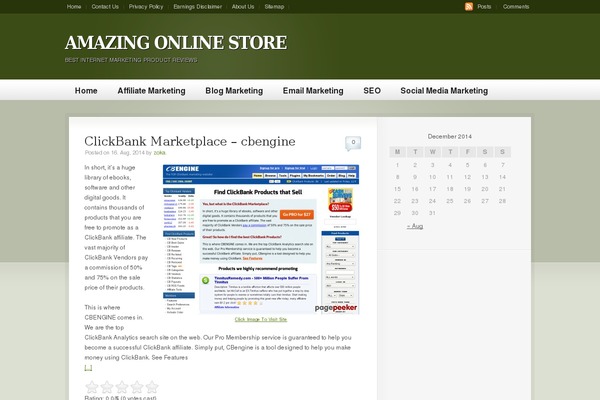
Task: Click the CBengine website screenshot thumbnail
Action: (x=261, y=239)
